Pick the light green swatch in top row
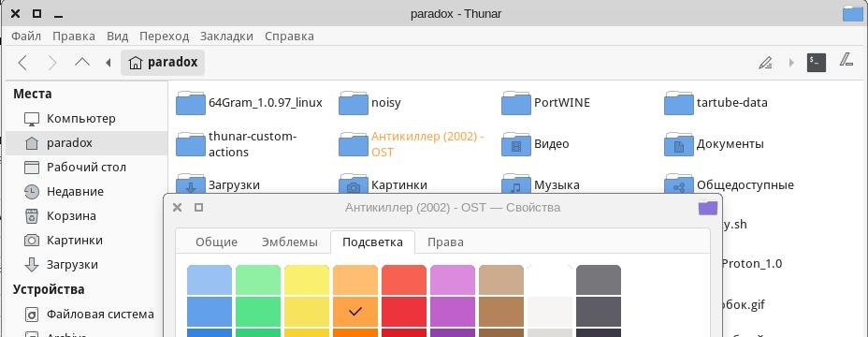This screenshot has height=337, width=868. tap(258, 280)
